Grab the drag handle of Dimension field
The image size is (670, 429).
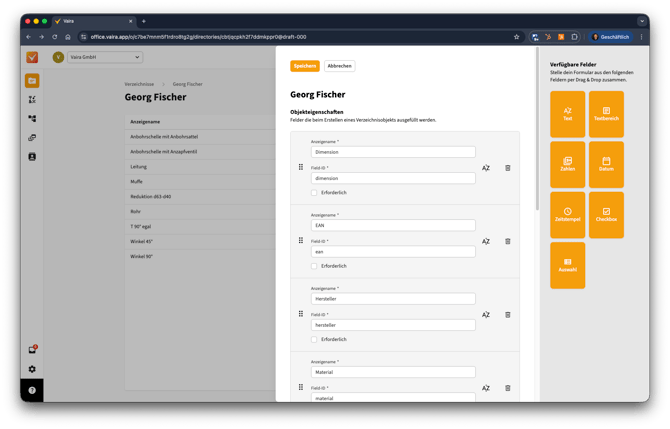pyautogui.click(x=301, y=167)
